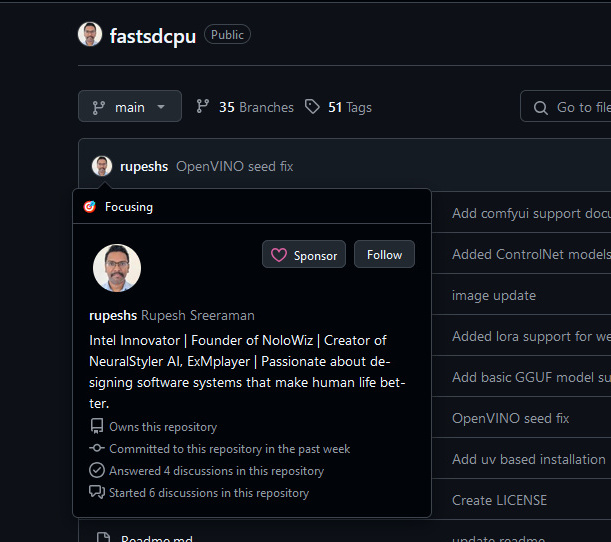Viewport: 611px width, 542px height.
Task: Click the branch icon beside 35 Branches
Action: tap(203, 106)
